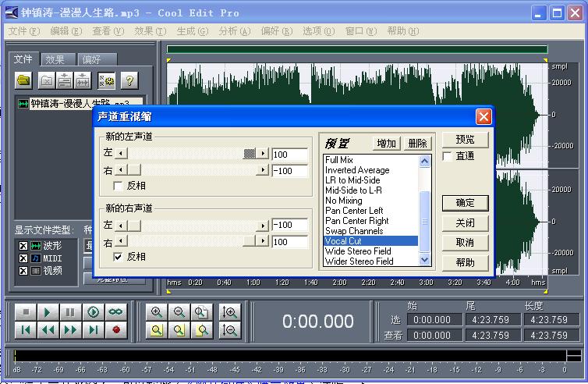Click new left channel left slider thumb
Viewport: 588px width, 384px height.
[x=250, y=153]
